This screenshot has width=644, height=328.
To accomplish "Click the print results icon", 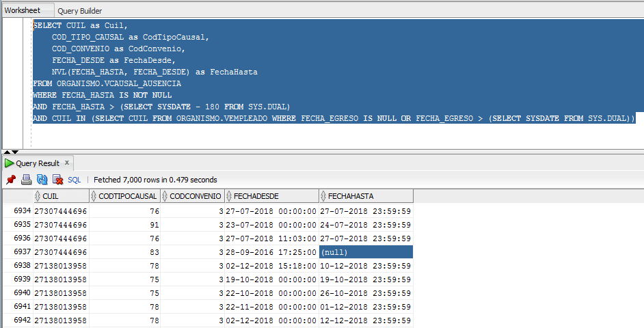I will pyautogui.click(x=26, y=180).
